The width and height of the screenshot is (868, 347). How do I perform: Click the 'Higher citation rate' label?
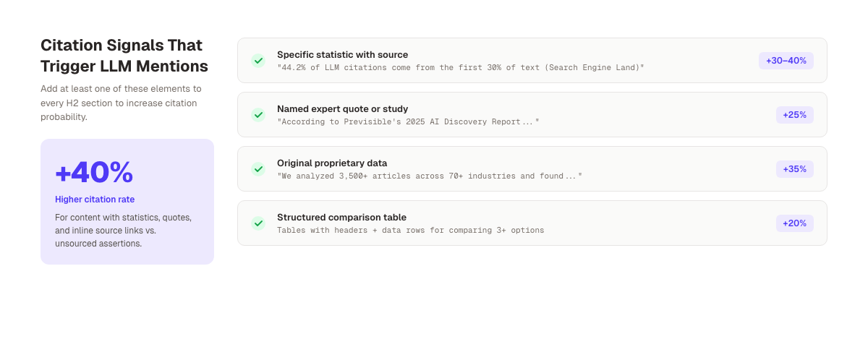[x=95, y=200]
